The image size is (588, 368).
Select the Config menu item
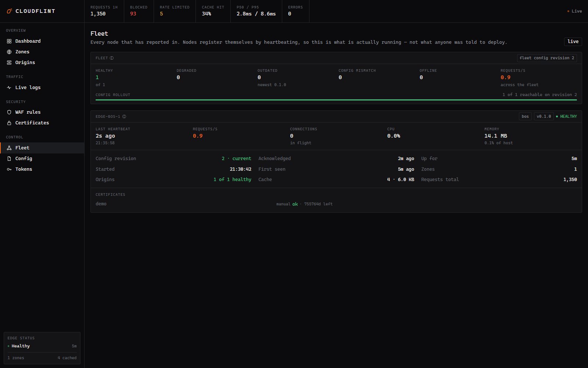click(42, 159)
